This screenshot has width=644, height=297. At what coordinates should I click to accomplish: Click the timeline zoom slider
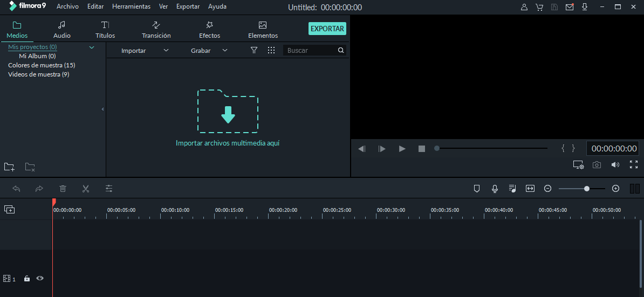[582, 189]
